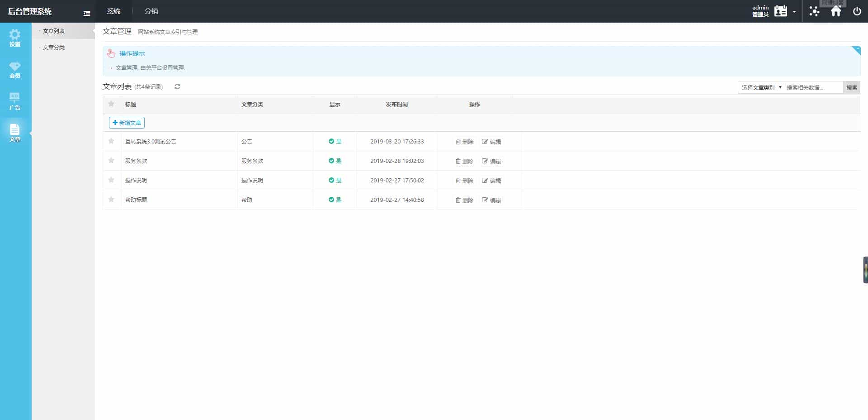Image resolution: width=868 pixels, height=420 pixels.
Task: Open the 广告 ads sidebar icon
Action: pos(15,101)
